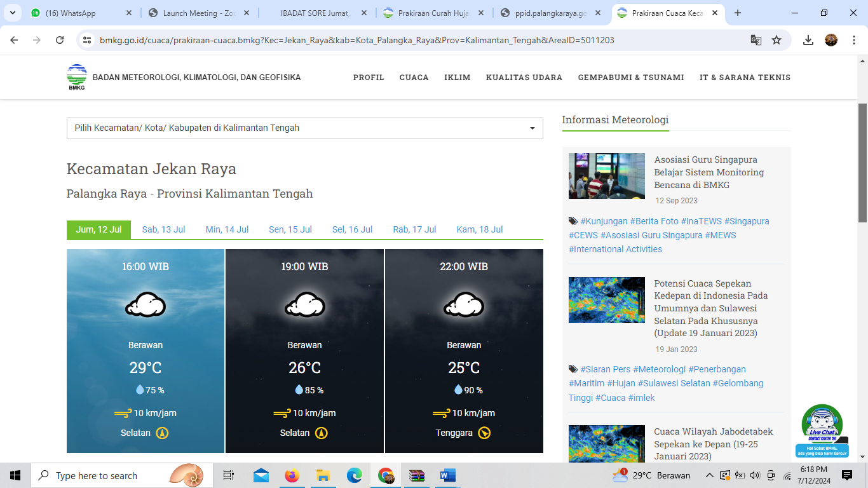Click the Windows taskbar search box
Screen dimensions: 868x488
(x=121, y=475)
